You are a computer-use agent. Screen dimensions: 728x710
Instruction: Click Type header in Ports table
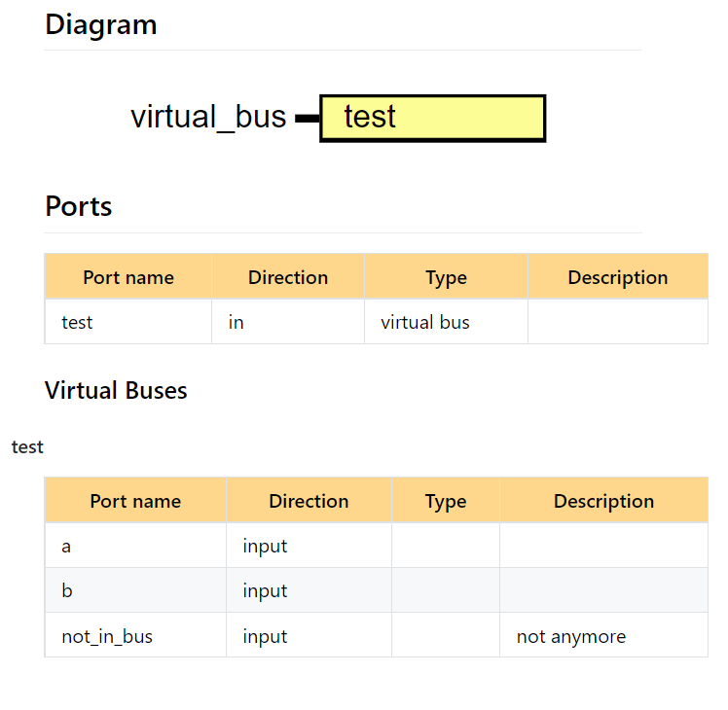[446, 277]
